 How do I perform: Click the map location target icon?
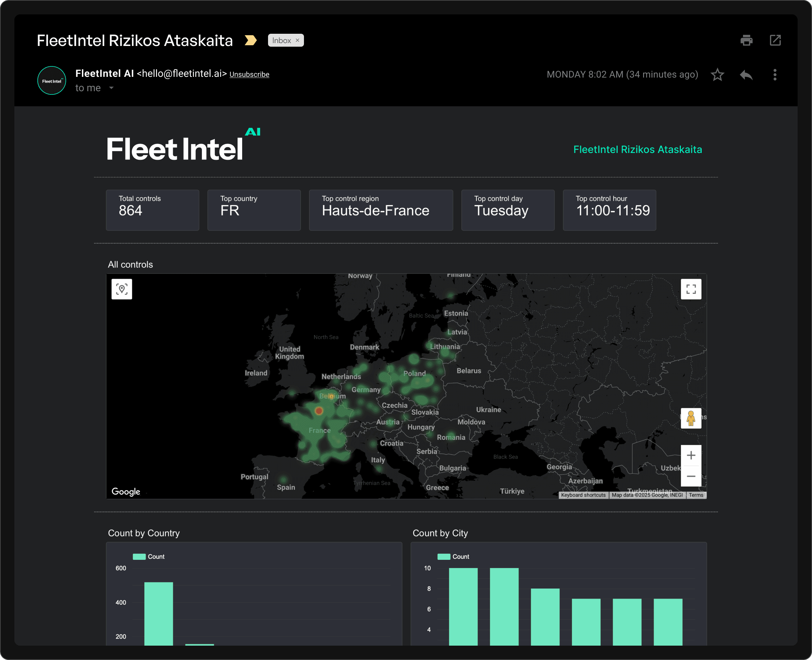122,289
